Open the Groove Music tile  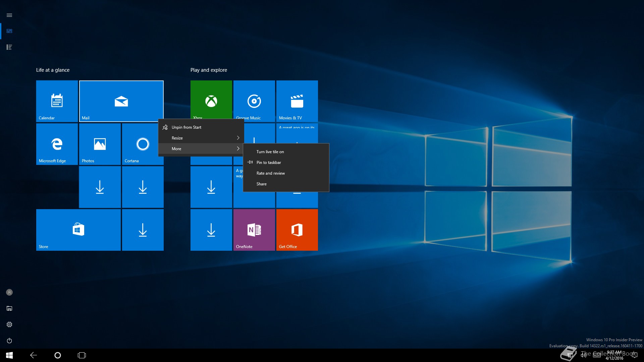(254, 100)
